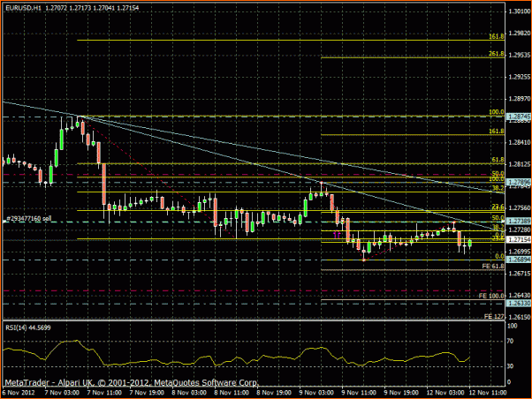The width and height of the screenshot is (532, 399).
Task: Select the highlighted 1.27896 price tag
Action: pyautogui.click(x=519, y=182)
